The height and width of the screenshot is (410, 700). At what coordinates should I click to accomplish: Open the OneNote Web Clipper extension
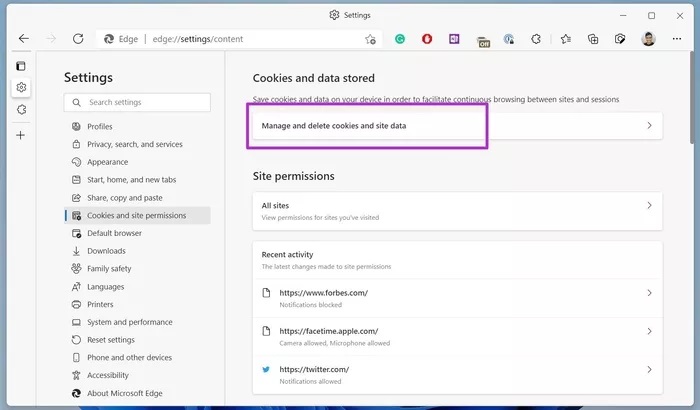(454, 39)
